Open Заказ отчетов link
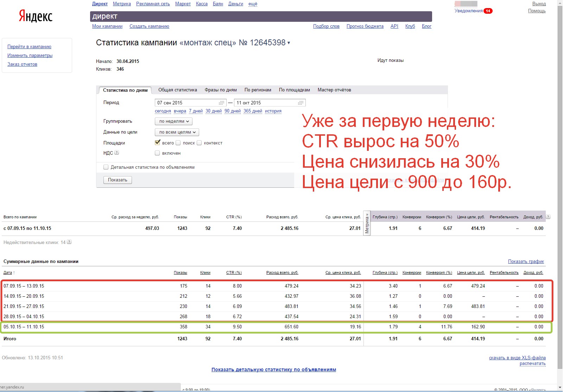Image resolution: width=563 pixels, height=392 pixels. [x=22, y=64]
